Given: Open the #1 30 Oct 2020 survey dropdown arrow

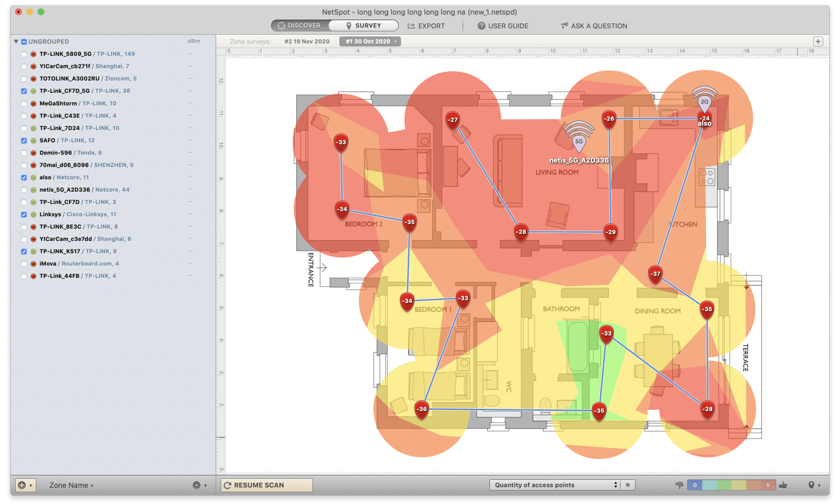Looking at the screenshot, I should pyautogui.click(x=395, y=42).
